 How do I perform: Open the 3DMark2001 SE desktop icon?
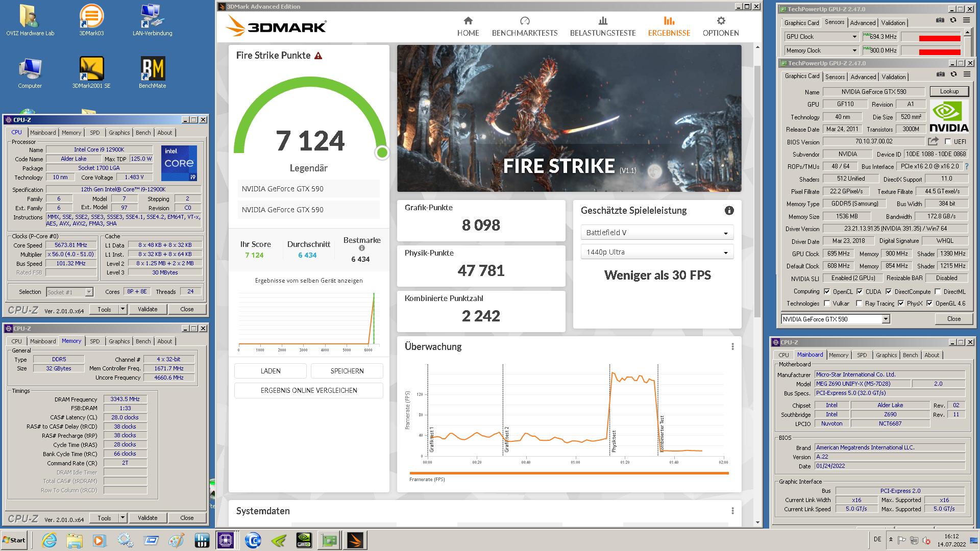91,73
